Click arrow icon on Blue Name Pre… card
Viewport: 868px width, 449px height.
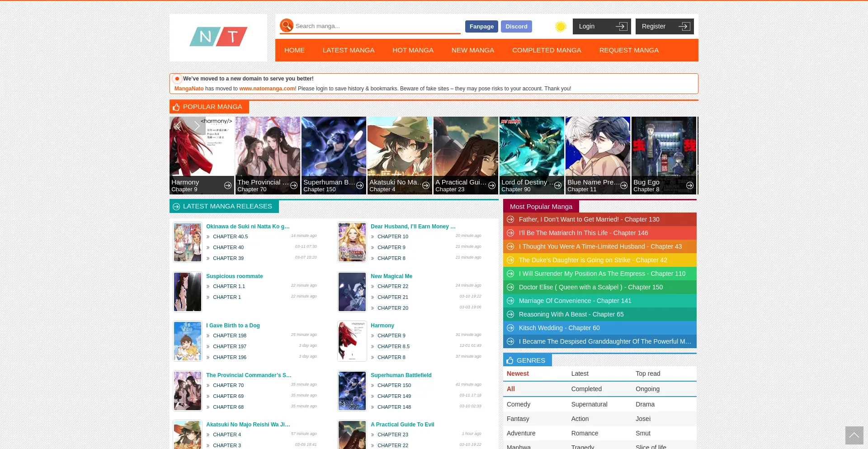pos(624,185)
